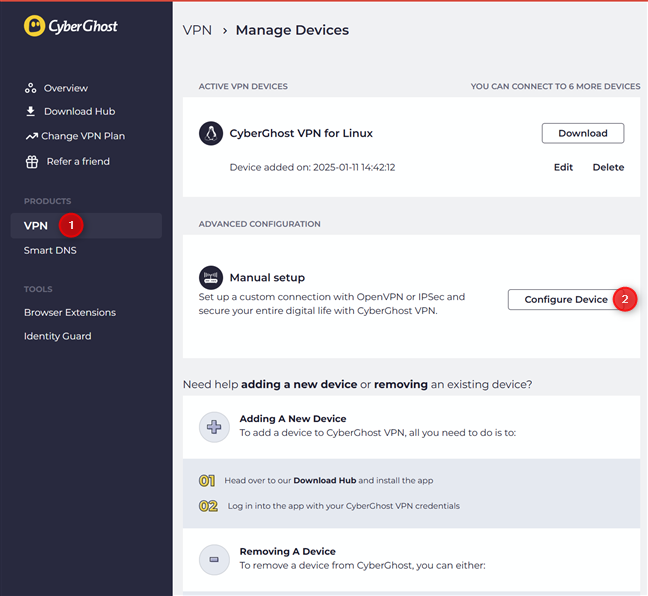Select VPN under Products

point(86,226)
